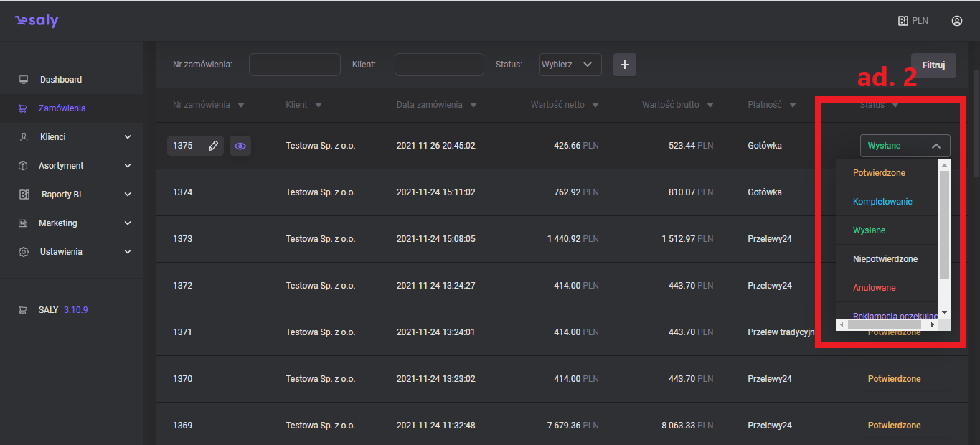
Task: Click the Saly logo
Action: point(37,21)
